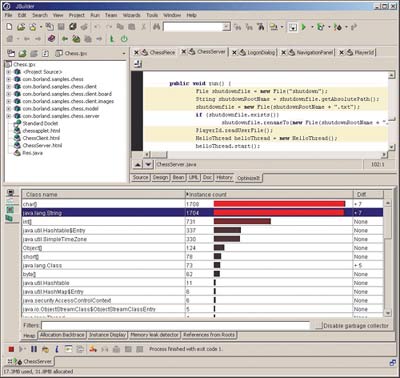Image resolution: width=400 pixels, height=378 pixels.
Task: Open the Memory leak detector tab
Action: (x=154, y=335)
